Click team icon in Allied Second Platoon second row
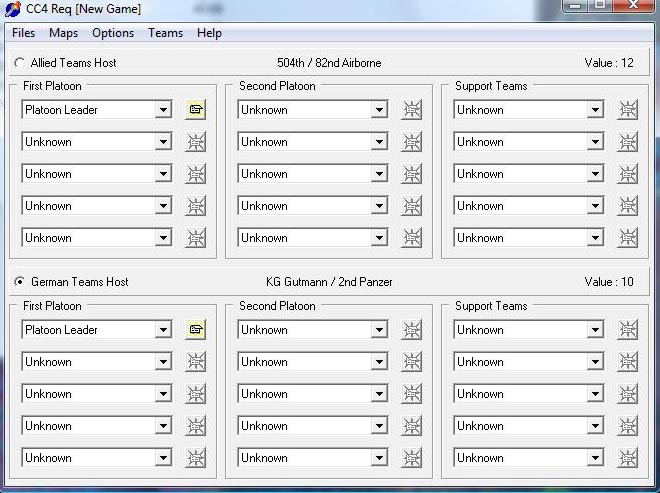Screen dimensions: 660x493 click(411, 142)
